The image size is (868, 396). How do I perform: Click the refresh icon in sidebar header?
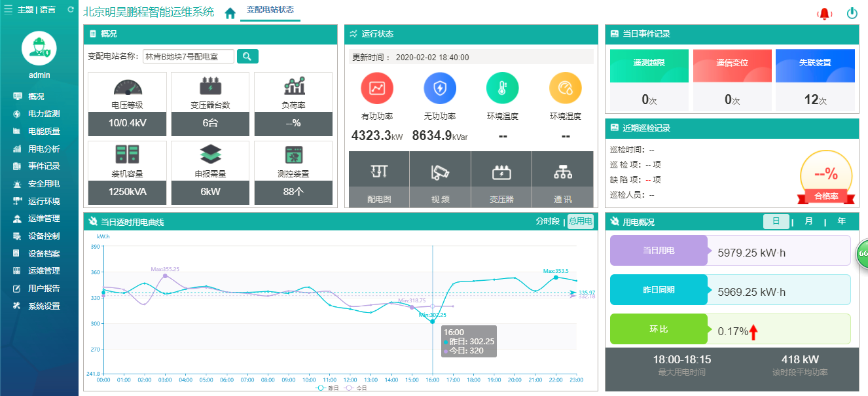(x=71, y=10)
